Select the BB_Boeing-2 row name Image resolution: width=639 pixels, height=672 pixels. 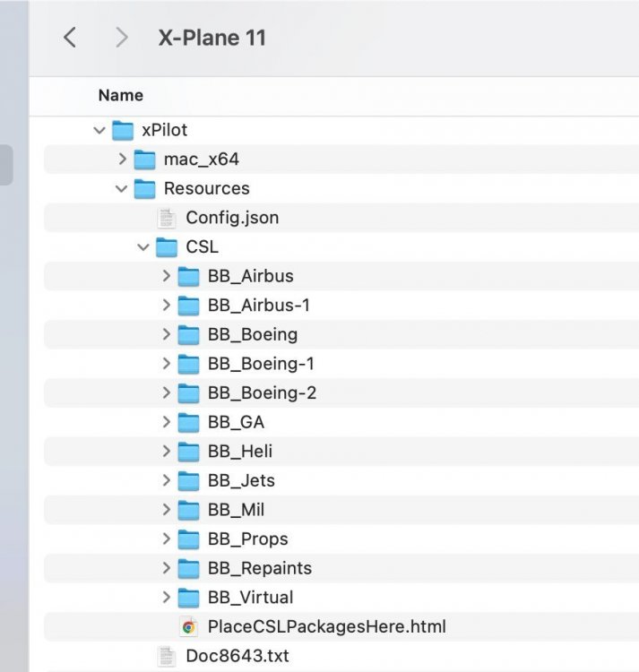[x=263, y=392]
